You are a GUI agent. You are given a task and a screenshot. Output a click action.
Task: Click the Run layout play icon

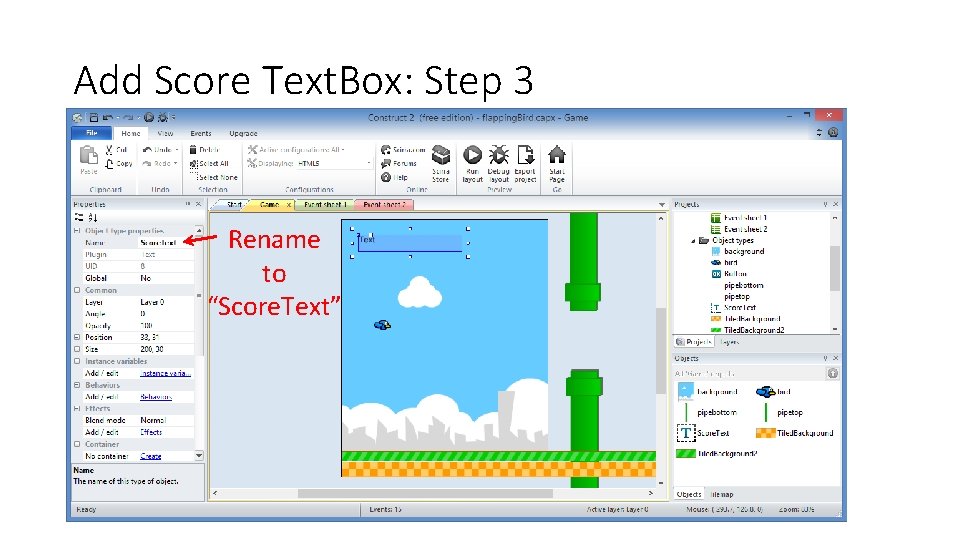472,155
